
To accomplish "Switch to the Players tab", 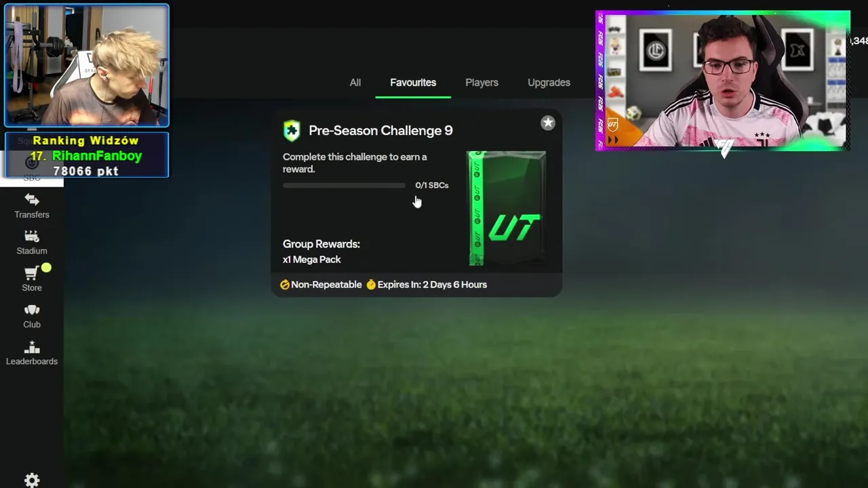I will (x=482, y=83).
